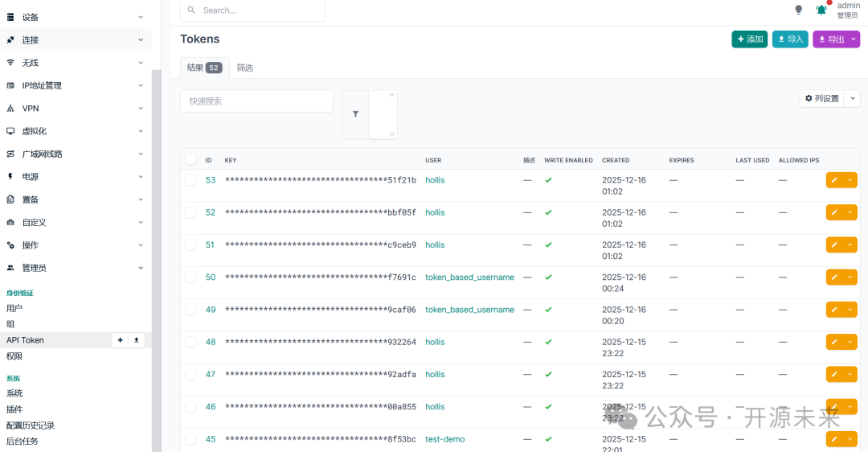Screen dimensions: 868x452
Task: Open user test-demo link in row 45
Action: (x=445, y=439)
